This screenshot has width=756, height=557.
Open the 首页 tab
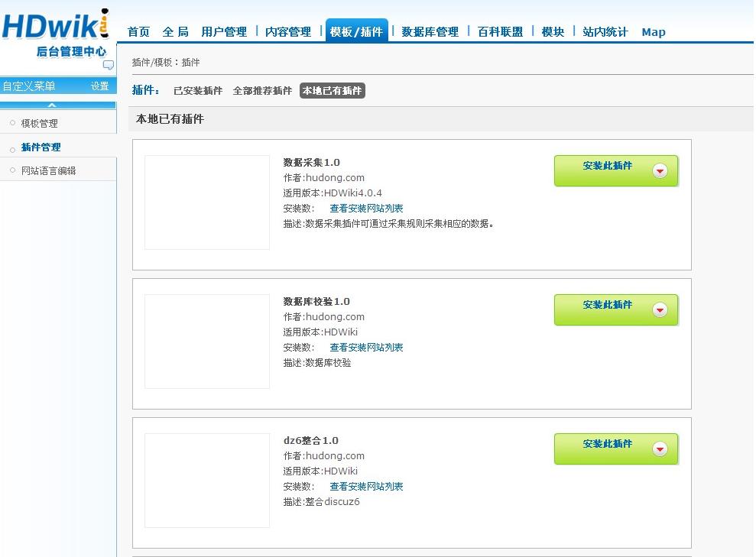coord(139,32)
